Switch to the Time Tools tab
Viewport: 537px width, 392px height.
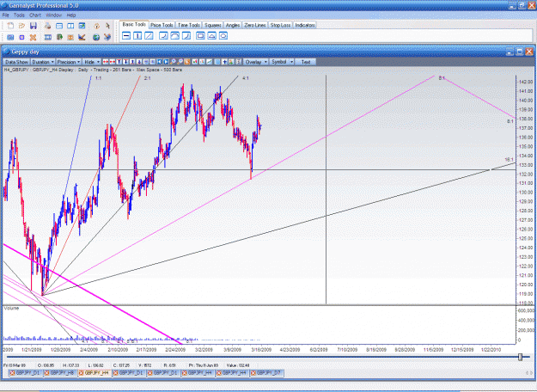click(x=189, y=25)
